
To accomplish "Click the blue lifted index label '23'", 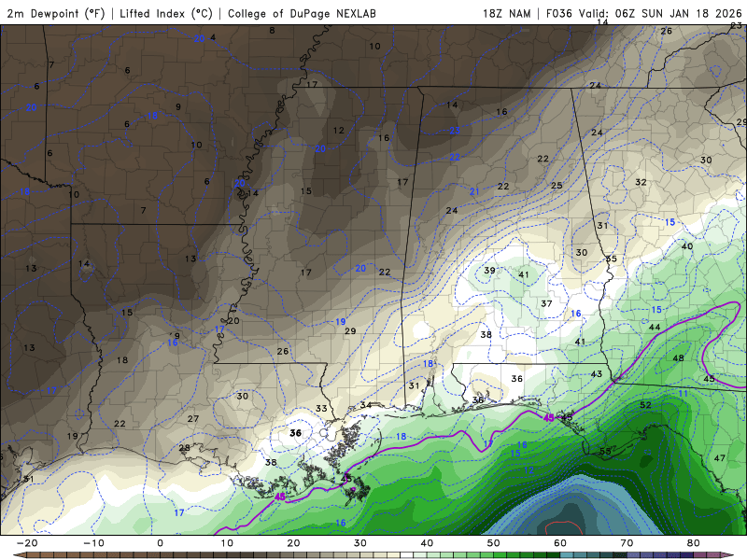I will tap(455, 131).
